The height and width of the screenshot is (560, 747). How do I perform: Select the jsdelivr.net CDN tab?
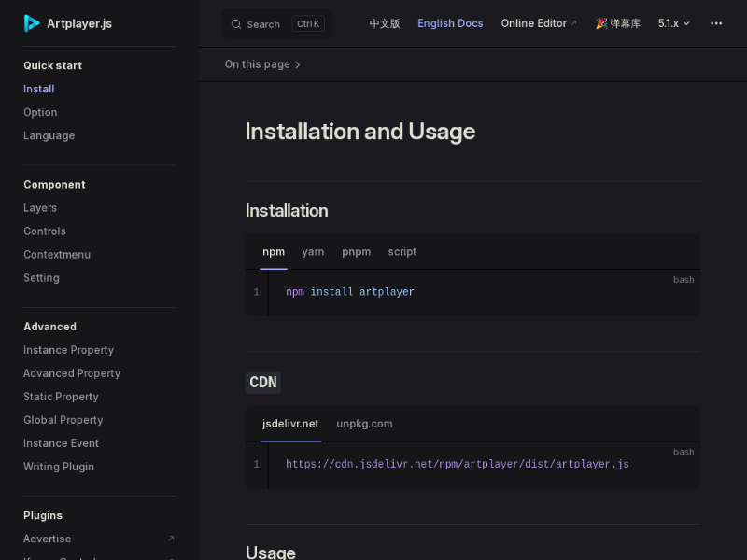click(x=290, y=424)
